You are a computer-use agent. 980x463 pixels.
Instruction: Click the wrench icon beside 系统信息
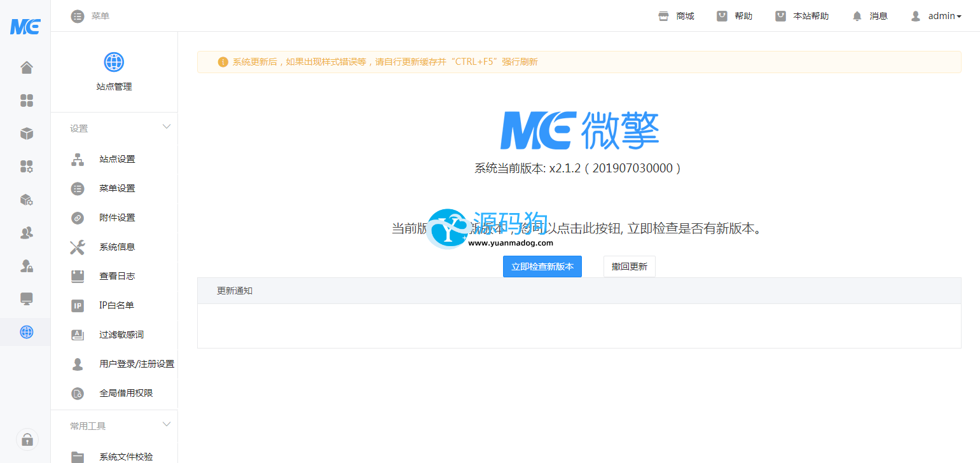click(78, 247)
